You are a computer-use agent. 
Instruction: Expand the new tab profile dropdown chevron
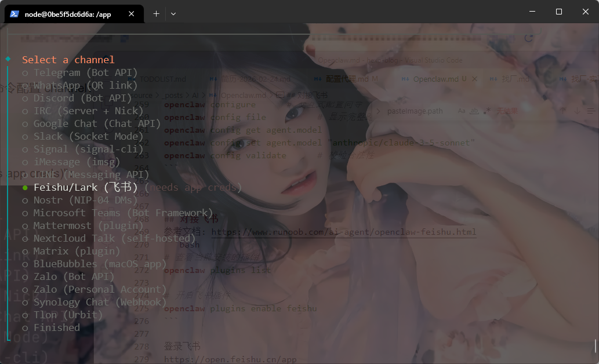[173, 14]
